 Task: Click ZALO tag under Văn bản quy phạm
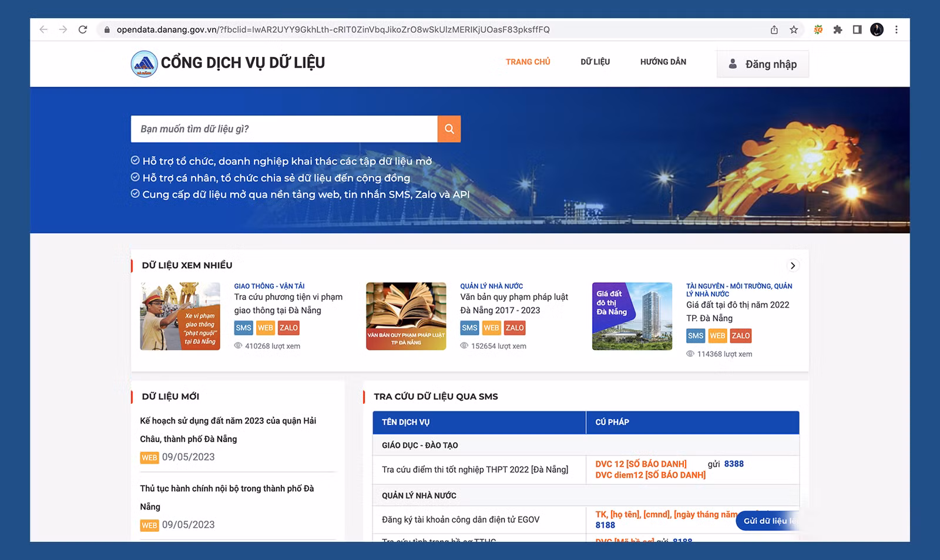(x=514, y=328)
